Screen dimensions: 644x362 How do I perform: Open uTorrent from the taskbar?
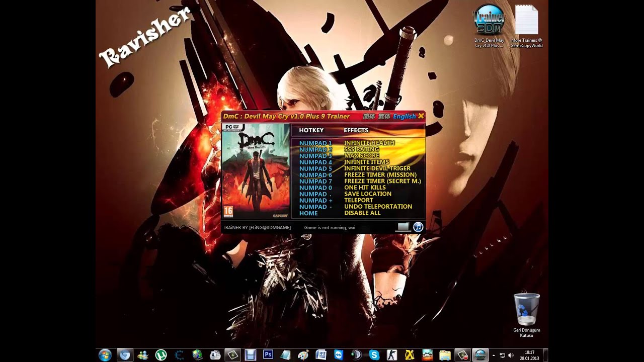pyautogui.click(x=160, y=355)
